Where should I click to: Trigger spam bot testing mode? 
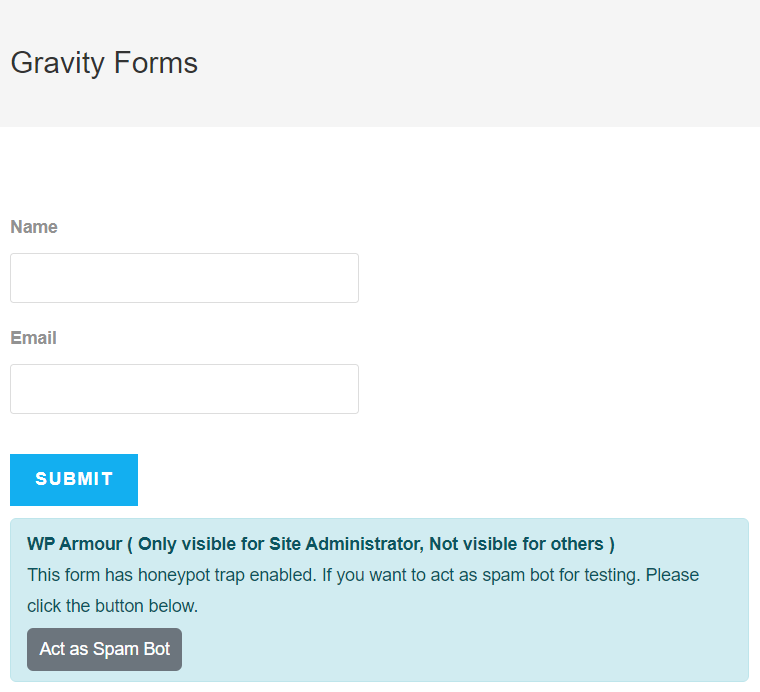pyautogui.click(x=104, y=649)
